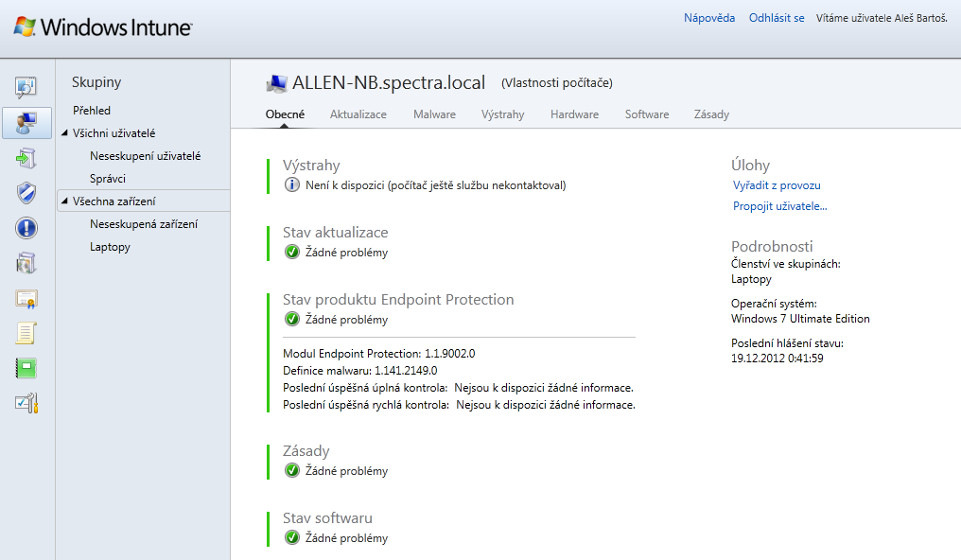Click the Úlohy heading

(x=750, y=165)
